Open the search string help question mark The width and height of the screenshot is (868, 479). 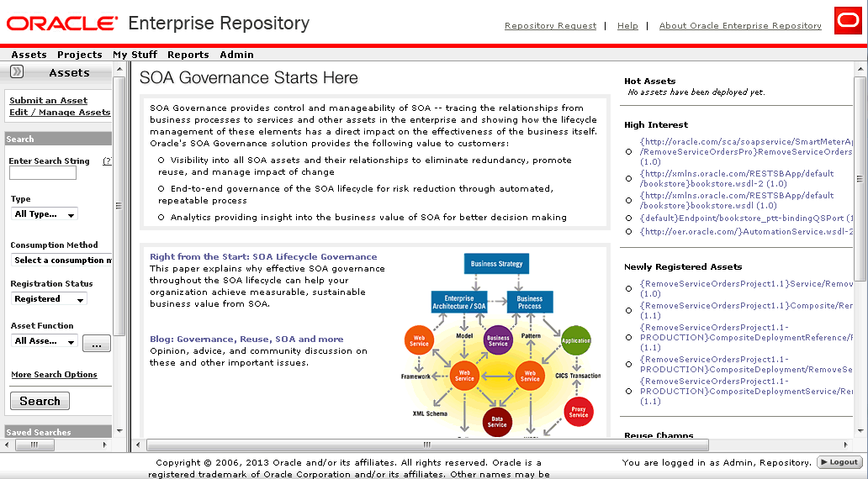(108, 161)
